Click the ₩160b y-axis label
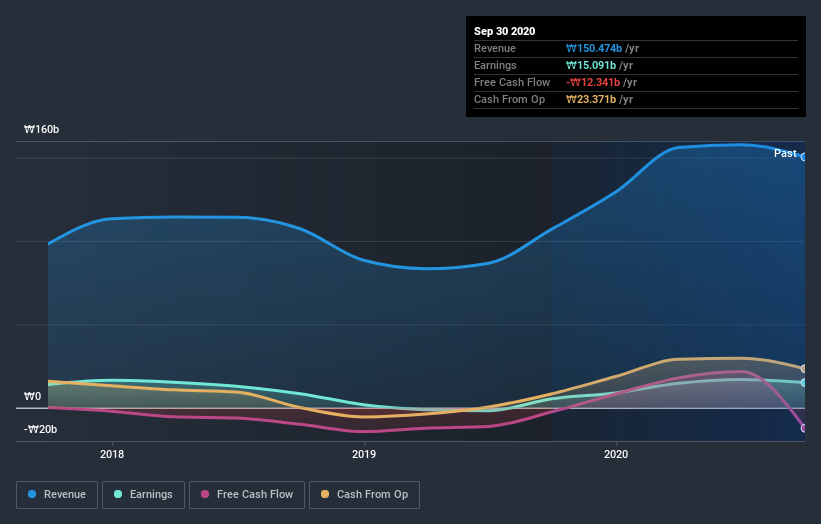Image resolution: width=821 pixels, height=524 pixels. click(x=41, y=129)
